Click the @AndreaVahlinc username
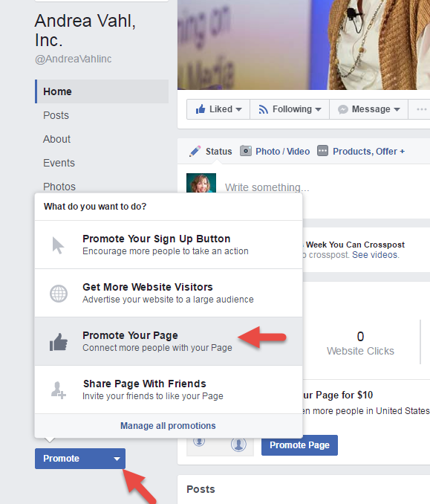 coord(74,59)
